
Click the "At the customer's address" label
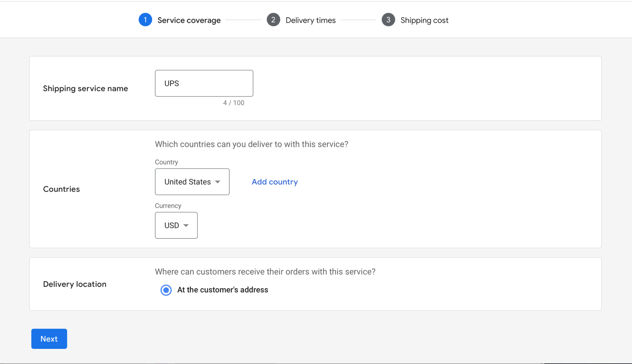tap(222, 290)
